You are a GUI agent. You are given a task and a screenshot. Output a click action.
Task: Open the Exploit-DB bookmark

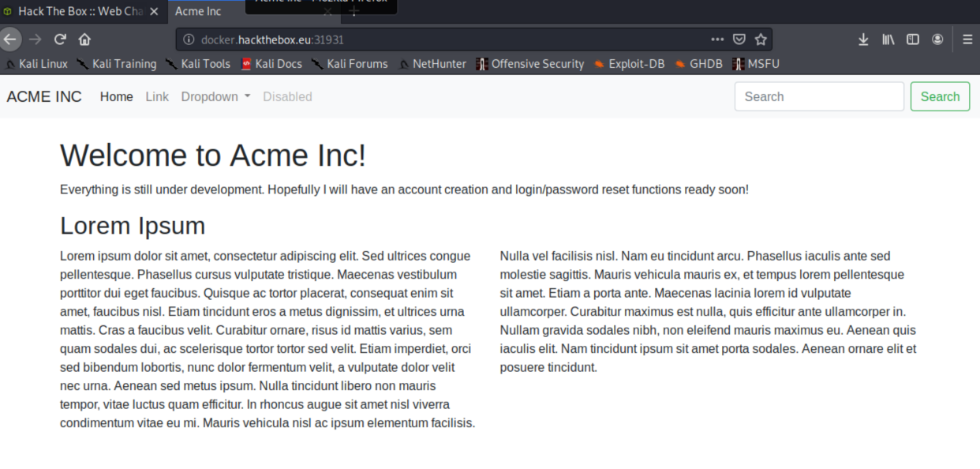(x=630, y=64)
